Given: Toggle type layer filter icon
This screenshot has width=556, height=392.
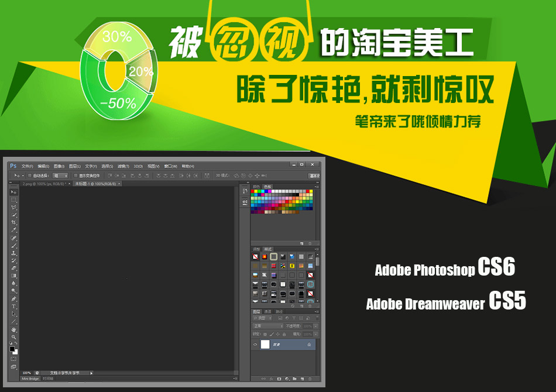Looking at the screenshot, I should click(x=294, y=318).
